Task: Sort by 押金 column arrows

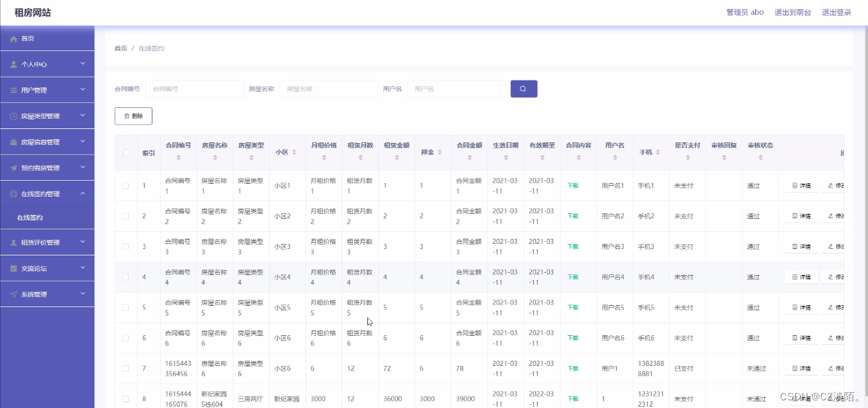Action: [439, 153]
